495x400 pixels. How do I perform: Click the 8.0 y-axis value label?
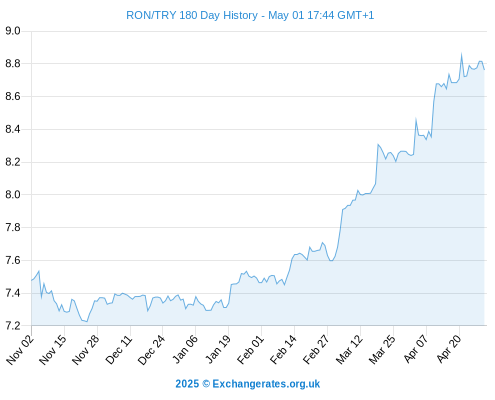[x=13, y=195]
